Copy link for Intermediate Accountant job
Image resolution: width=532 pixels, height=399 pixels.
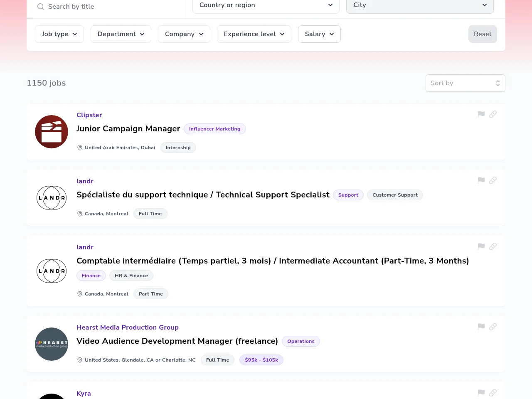(493, 246)
